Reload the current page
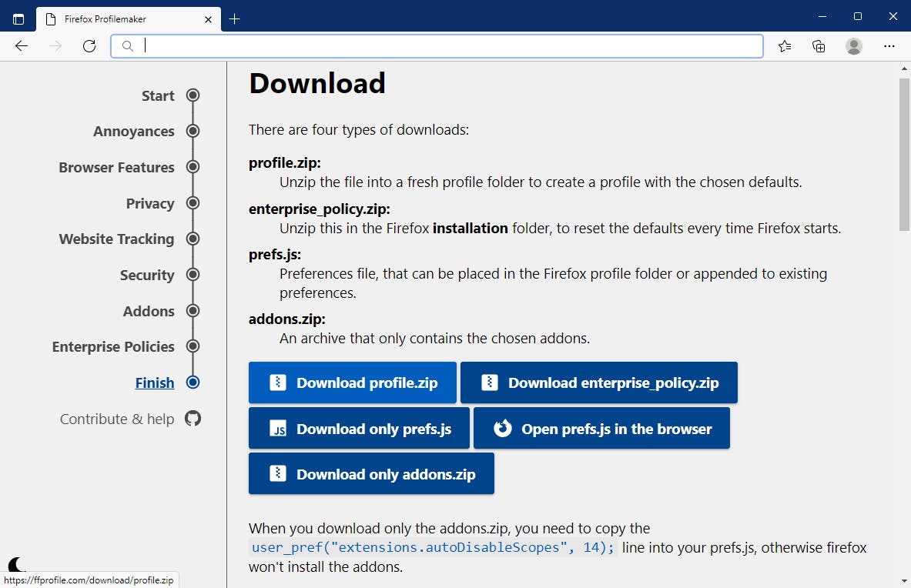Image resolution: width=911 pixels, height=588 pixels. click(89, 46)
